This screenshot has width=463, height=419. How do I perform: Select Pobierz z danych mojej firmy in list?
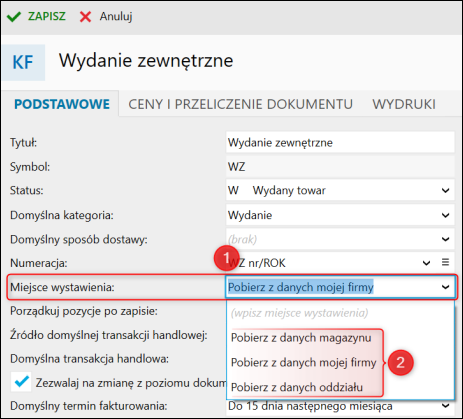tap(303, 362)
